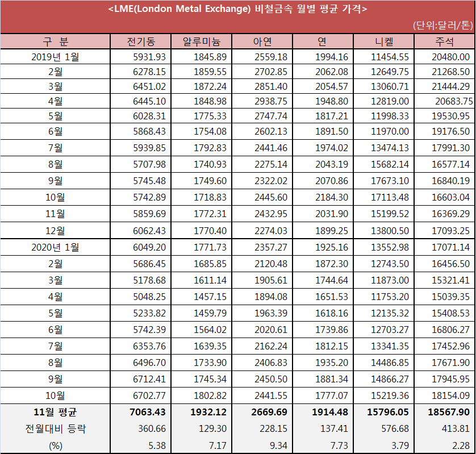This screenshot has width=476, height=454.
Task: Click the percent value 9.34
Action: point(279,445)
